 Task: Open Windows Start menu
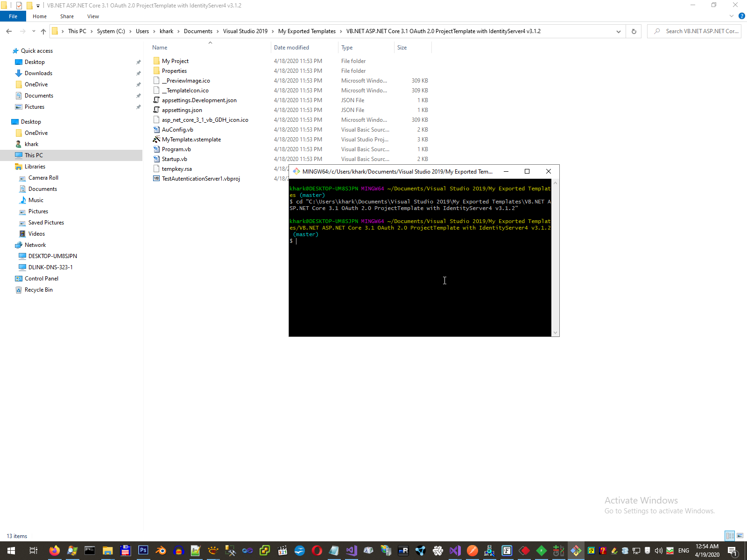pyautogui.click(x=11, y=551)
